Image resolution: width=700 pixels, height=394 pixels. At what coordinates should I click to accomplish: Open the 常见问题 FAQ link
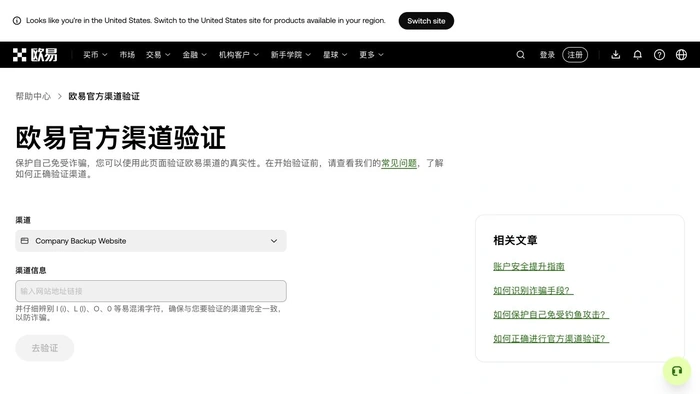(x=399, y=163)
